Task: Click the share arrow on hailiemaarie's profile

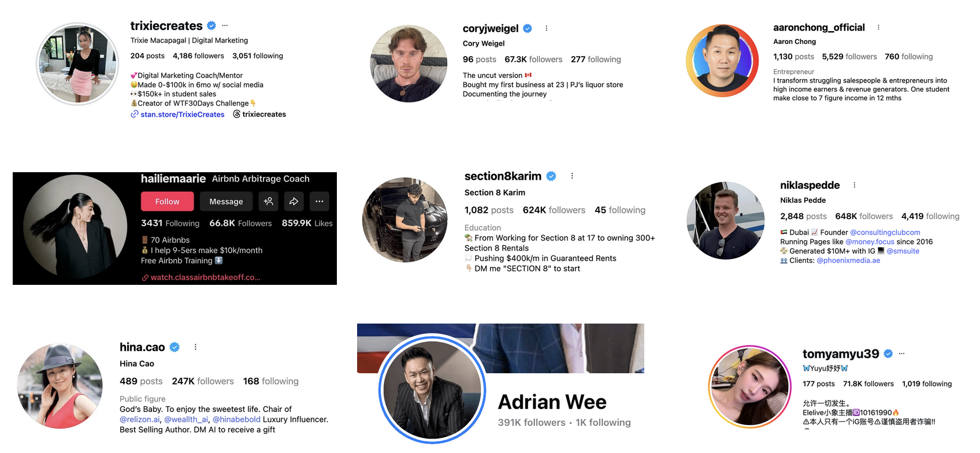Action: [x=294, y=201]
